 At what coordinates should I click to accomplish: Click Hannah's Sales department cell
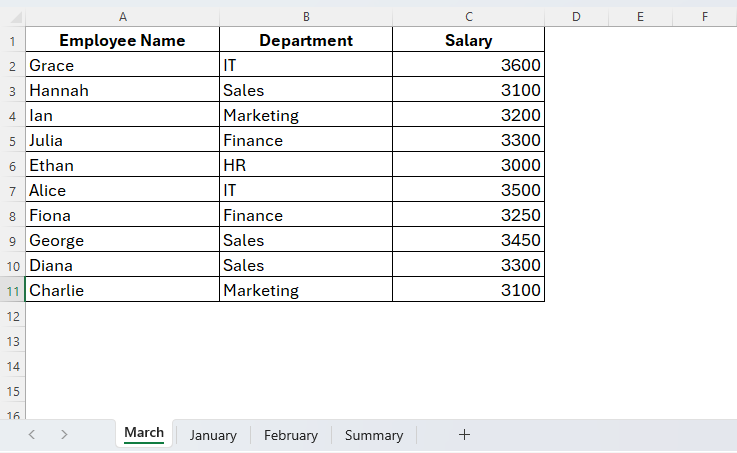pyautogui.click(x=306, y=90)
